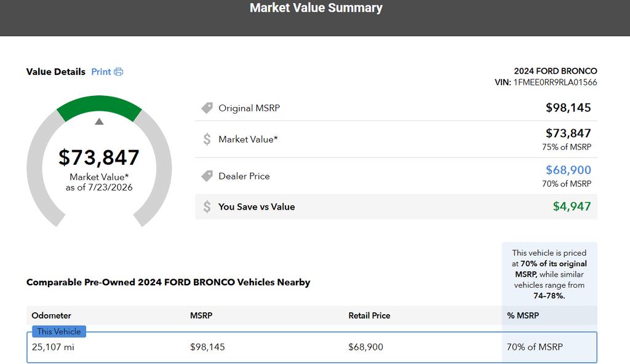
Task: Click the large $73,847 gauge value
Action: [x=99, y=157]
